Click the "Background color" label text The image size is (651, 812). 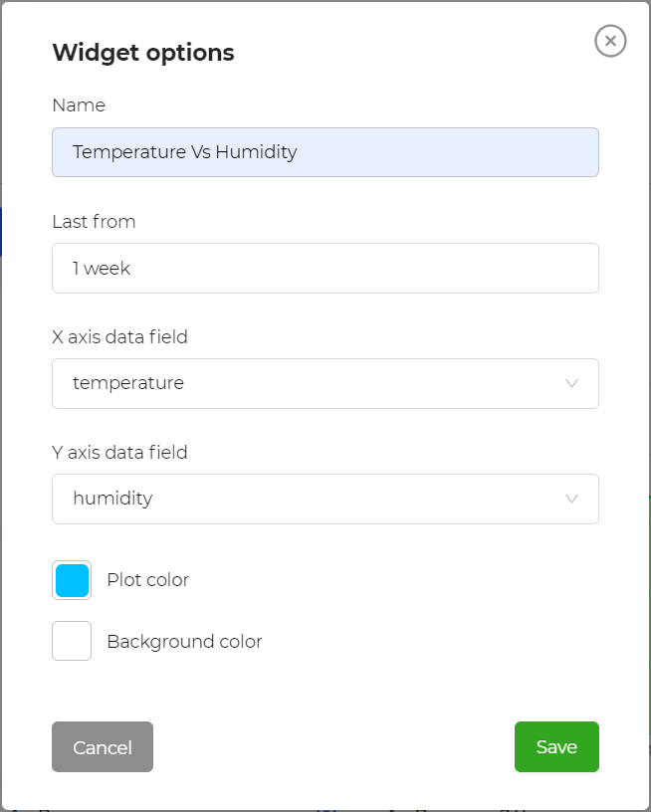(184, 642)
